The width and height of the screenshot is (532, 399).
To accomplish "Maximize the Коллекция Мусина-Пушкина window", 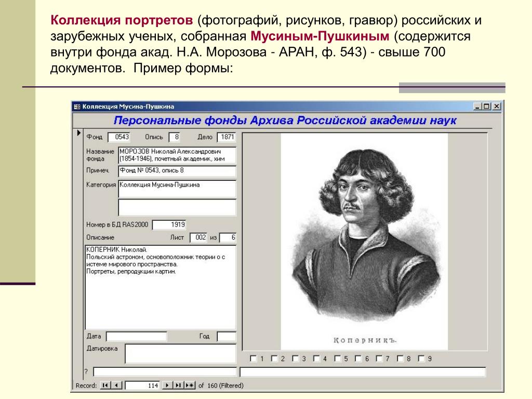I will coord(486,106).
